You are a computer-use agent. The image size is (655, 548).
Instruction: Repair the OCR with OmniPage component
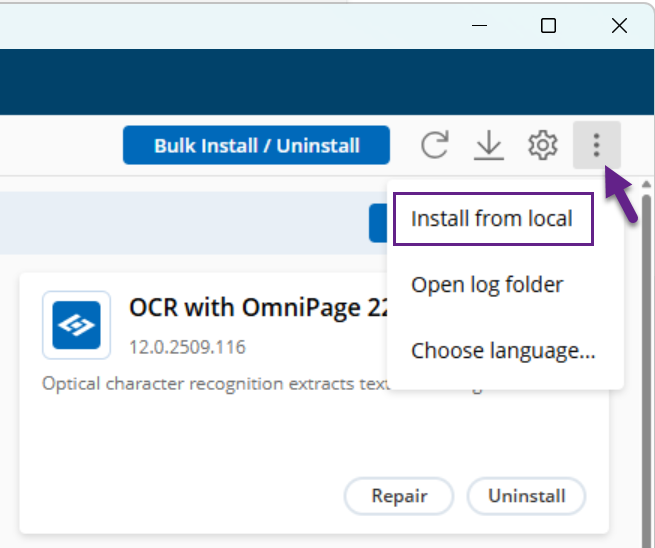399,496
